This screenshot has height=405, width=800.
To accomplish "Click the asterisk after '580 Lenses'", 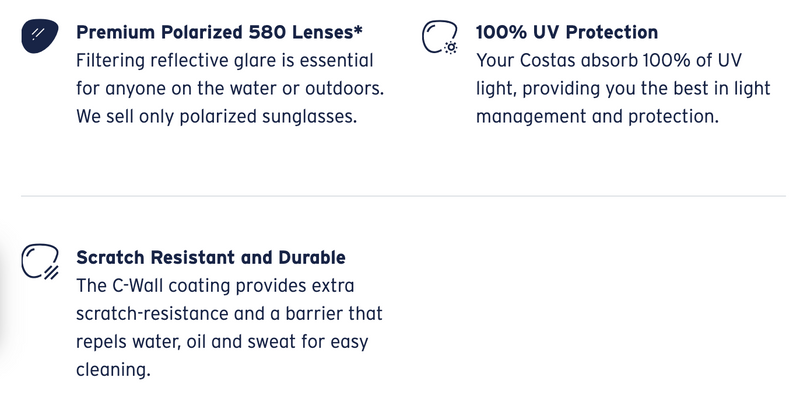I will tap(358, 29).
